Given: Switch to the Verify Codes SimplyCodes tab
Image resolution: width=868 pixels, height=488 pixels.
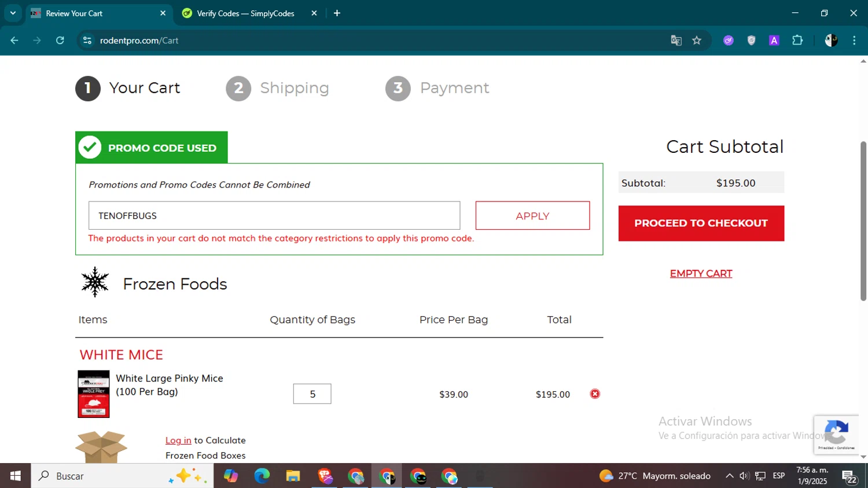Looking at the screenshot, I should [x=245, y=13].
